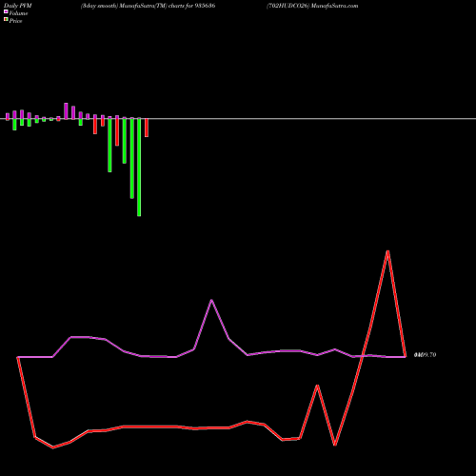Image resolution: width=476 pixels, height=476 pixels.
Task: Click the 702HUDCO26 MunafaSutra.com title
Action: [x=312, y=6]
